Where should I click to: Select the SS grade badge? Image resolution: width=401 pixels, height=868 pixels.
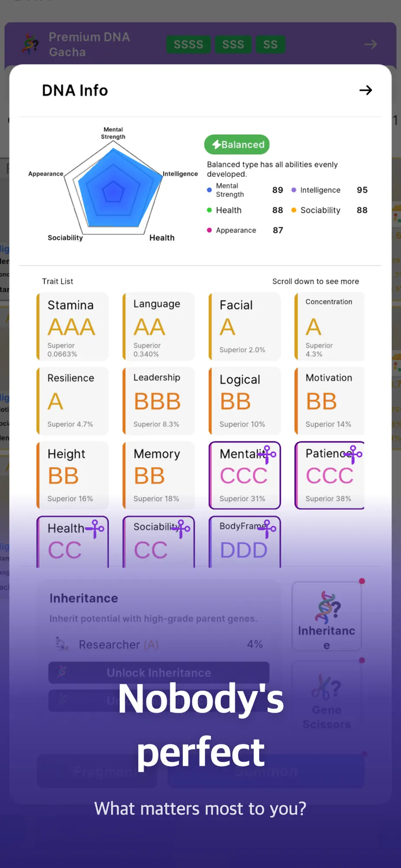270,44
